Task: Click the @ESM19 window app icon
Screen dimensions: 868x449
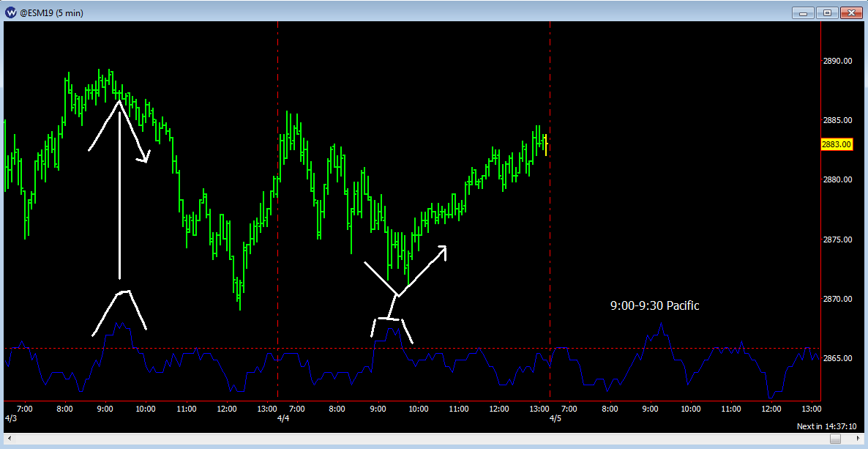Action: pos(10,12)
